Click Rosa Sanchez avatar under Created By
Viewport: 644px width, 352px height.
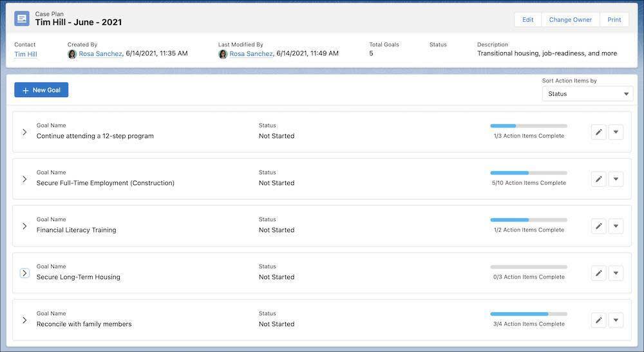(x=72, y=54)
